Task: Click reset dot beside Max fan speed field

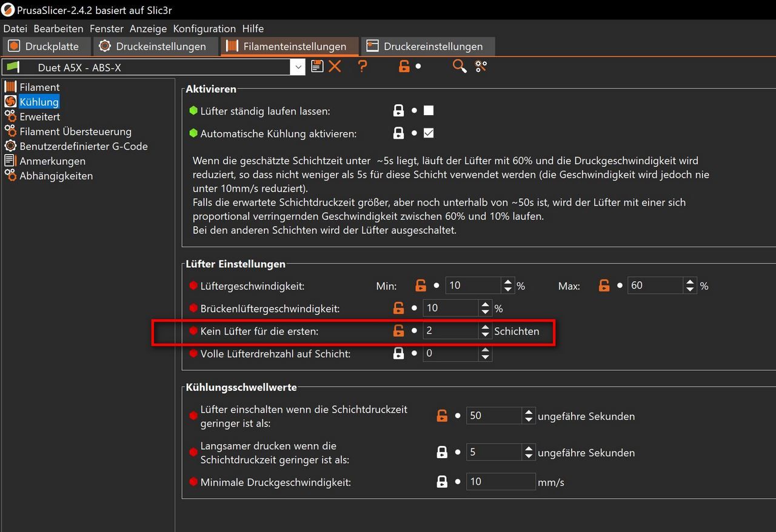Action: [x=620, y=285]
